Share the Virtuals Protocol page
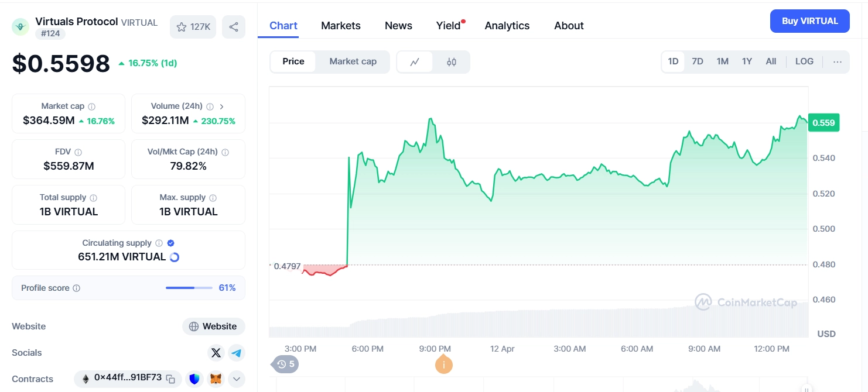Screen dimensions: 868x392 tap(233, 26)
